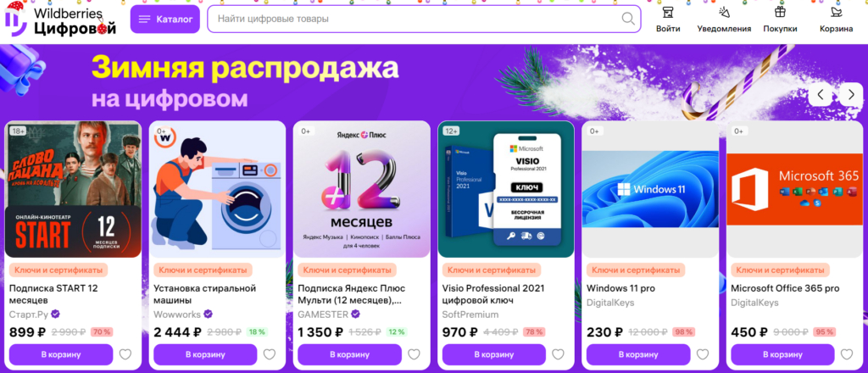The height and width of the screenshot is (373, 868).
Task: Click the search magnifier icon
Action: [628, 19]
